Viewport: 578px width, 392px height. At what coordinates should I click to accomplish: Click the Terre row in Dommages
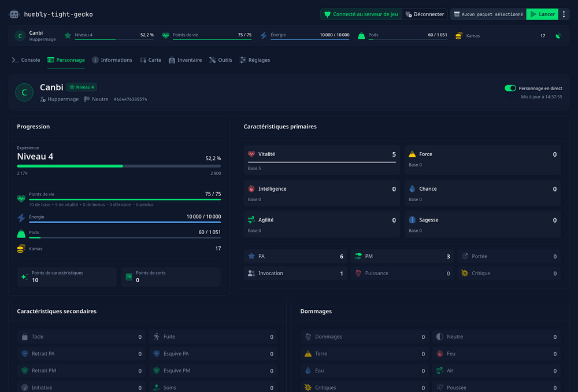click(x=365, y=354)
